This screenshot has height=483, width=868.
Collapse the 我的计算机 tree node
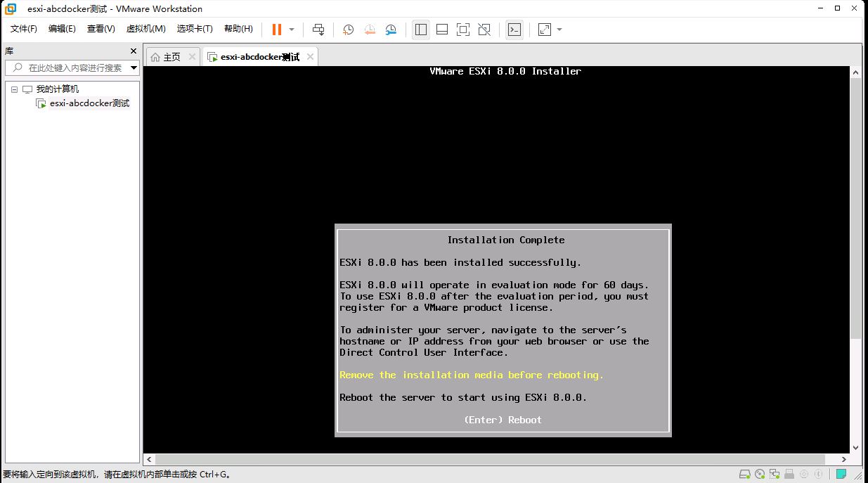13,89
